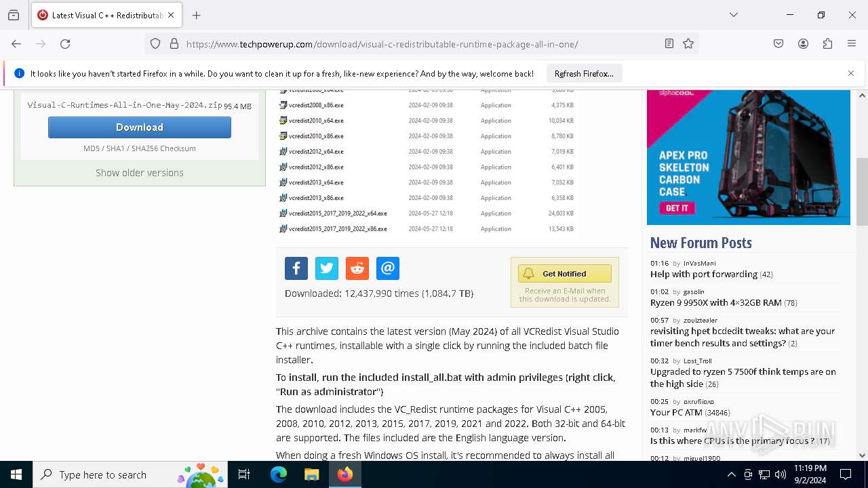
Task: Open Your PC ATM forum post
Action: 676,413
